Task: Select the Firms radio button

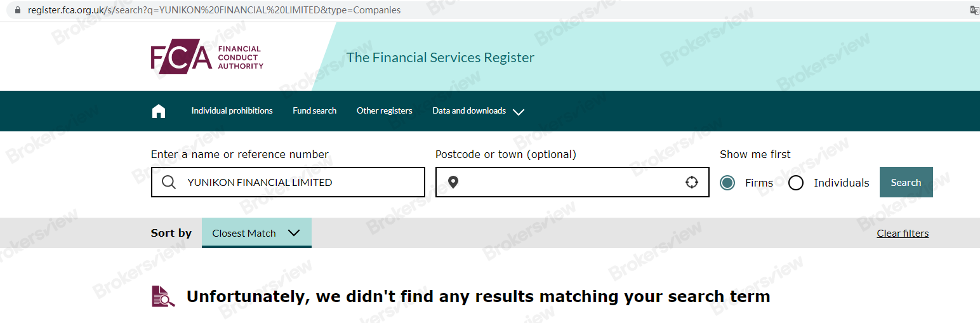Action: click(x=727, y=183)
